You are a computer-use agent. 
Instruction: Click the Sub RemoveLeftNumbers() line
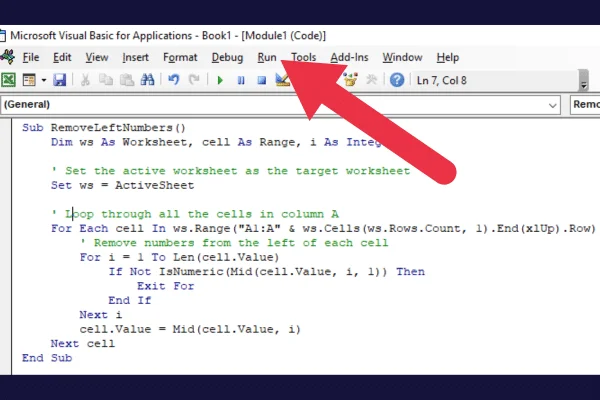(x=104, y=127)
